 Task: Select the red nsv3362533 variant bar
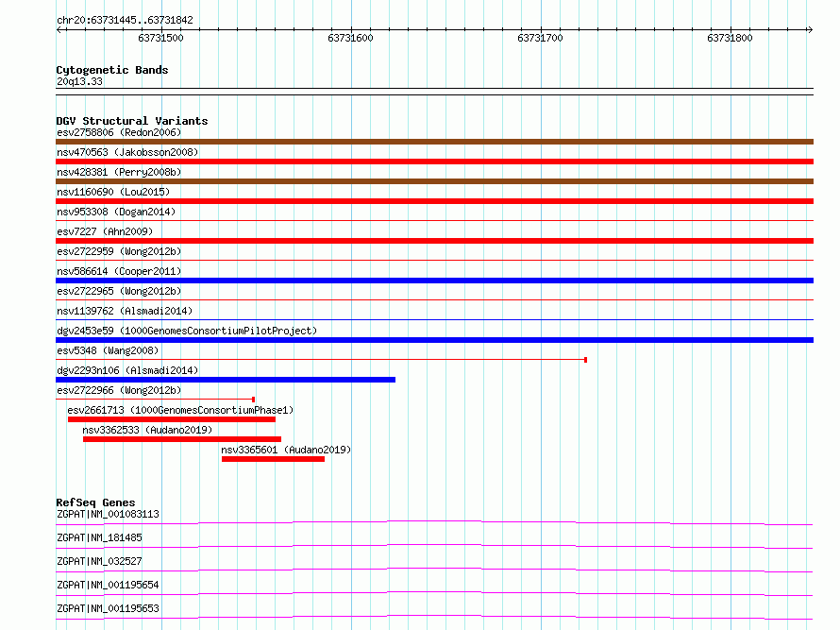point(182,439)
